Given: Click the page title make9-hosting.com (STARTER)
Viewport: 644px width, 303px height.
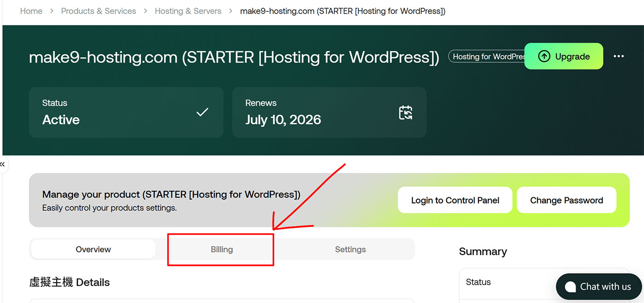Looking at the screenshot, I should (234, 57).
